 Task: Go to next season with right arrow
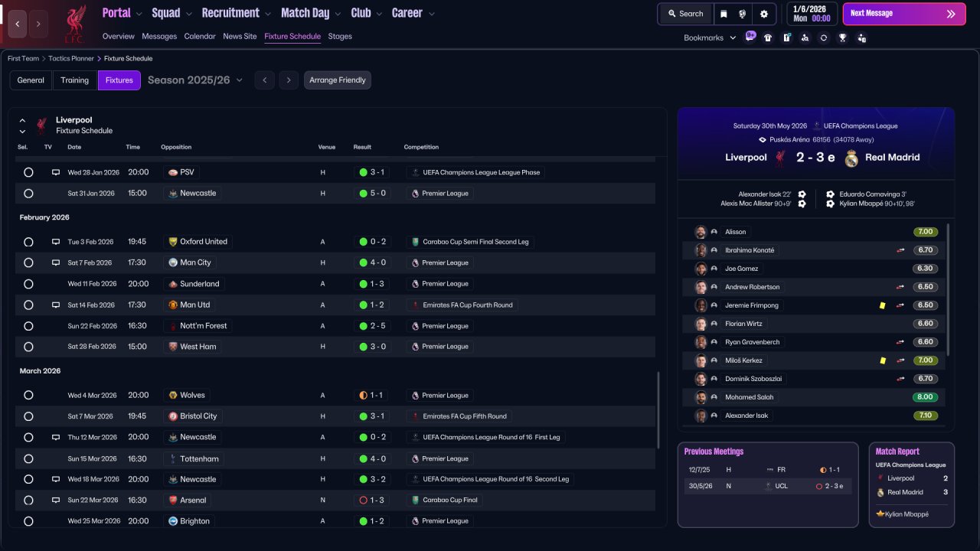pyautogui.click(x=288, y=80)
